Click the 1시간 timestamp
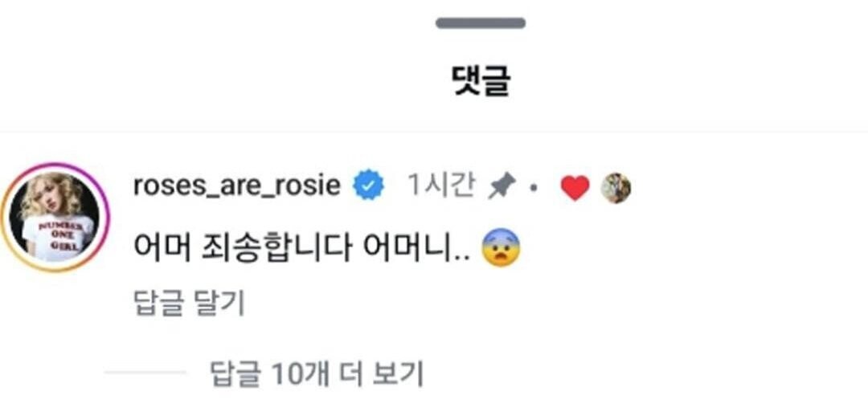The image size is (868, 420). [x=441, y=186]
